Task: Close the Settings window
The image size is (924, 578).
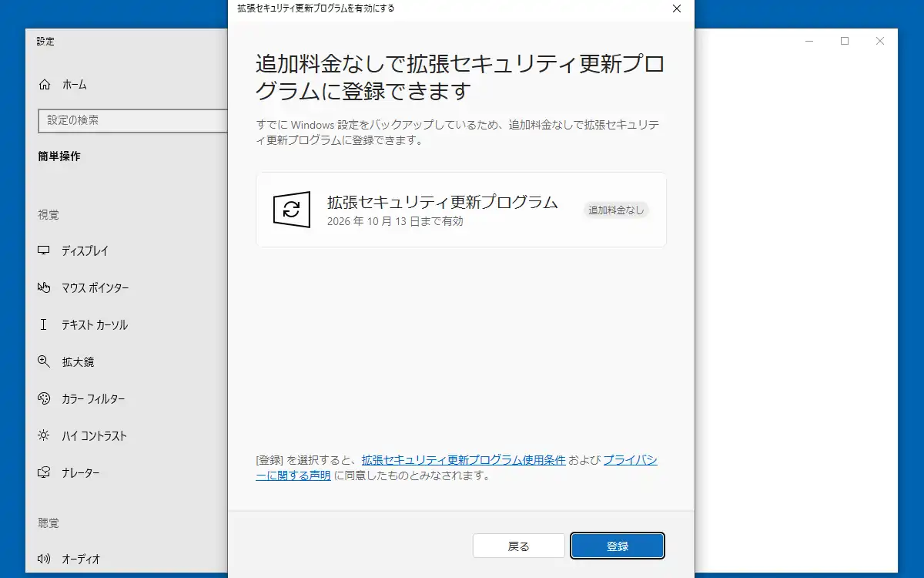Action: click(880, 41)
